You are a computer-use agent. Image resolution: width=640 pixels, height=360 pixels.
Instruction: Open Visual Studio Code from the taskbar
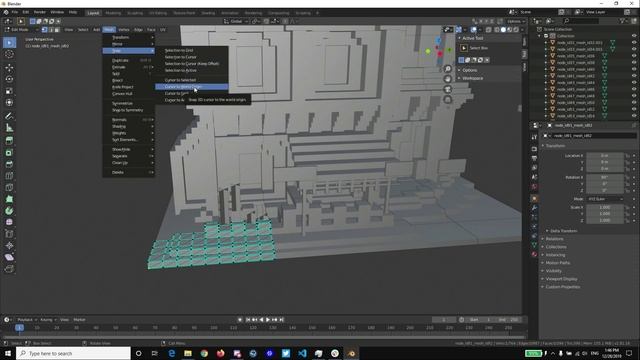coord(302,353)
